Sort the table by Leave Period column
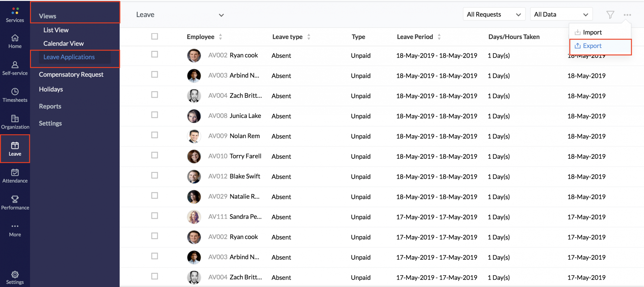The height and width of the screenshot is (287, 644). point(439,37)
